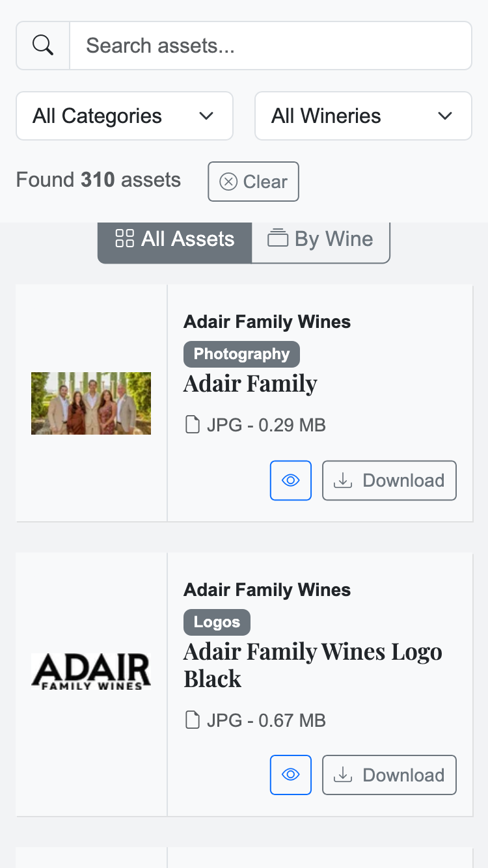This screenshot has height=868, width=488.
Task: Expand the All Wineries chevron arrow
Action: coord(444,116)
